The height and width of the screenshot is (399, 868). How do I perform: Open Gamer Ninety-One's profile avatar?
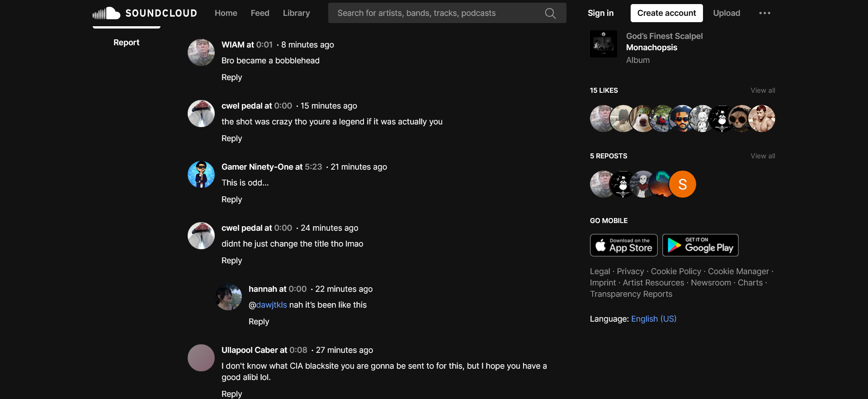tap(201, 175)
